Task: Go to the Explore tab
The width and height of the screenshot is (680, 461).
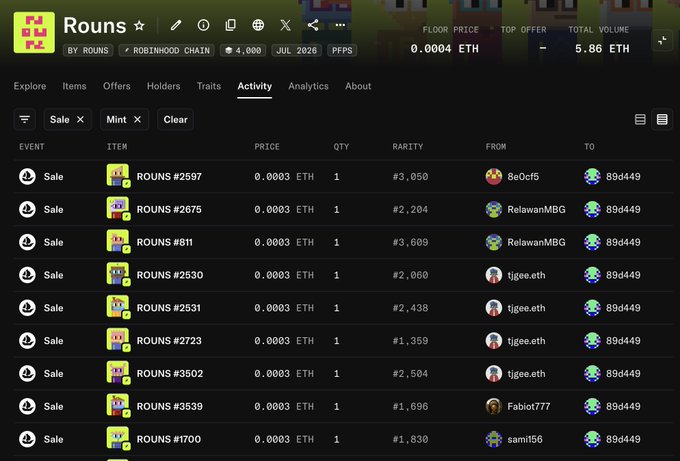Action: [x=29, y=86]
